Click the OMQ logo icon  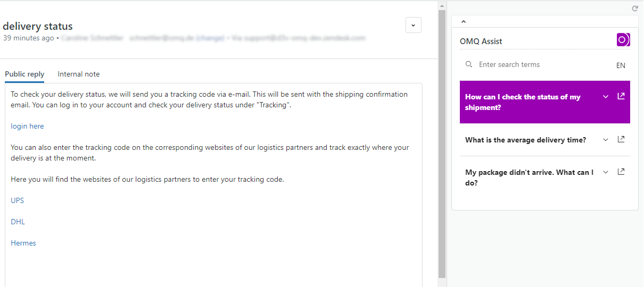623,40
